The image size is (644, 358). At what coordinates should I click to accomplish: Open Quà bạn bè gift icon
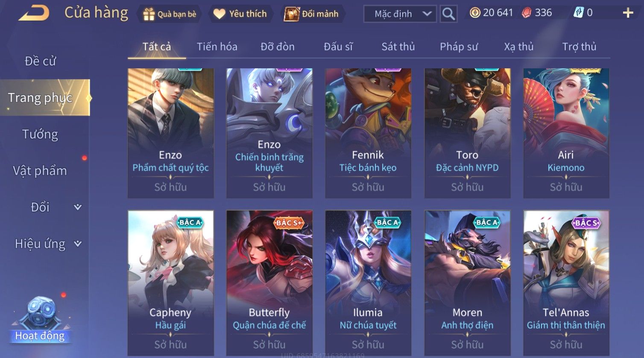(x=149, y=14)
